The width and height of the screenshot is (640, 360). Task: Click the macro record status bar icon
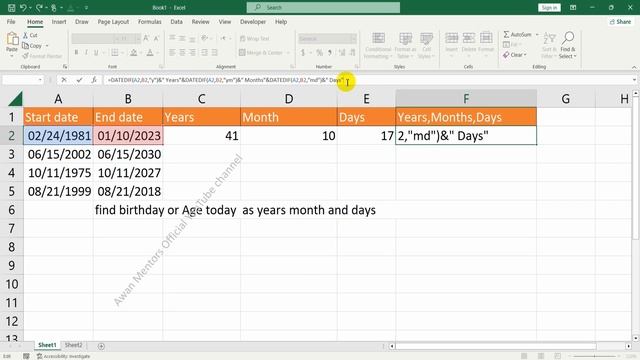[x=26, y=356]
